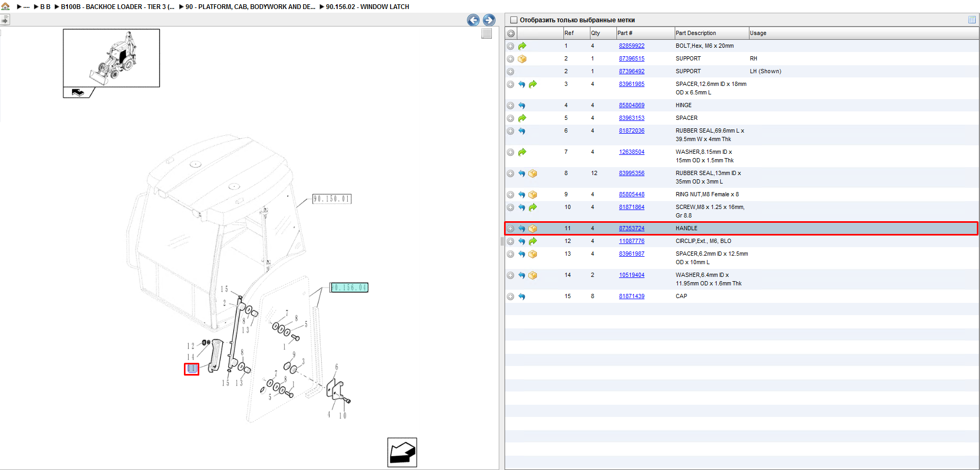Viewport: 980px width, 470px height.
Task: Toggle the round add button on CAP row
Action: [x=510, y=297]
